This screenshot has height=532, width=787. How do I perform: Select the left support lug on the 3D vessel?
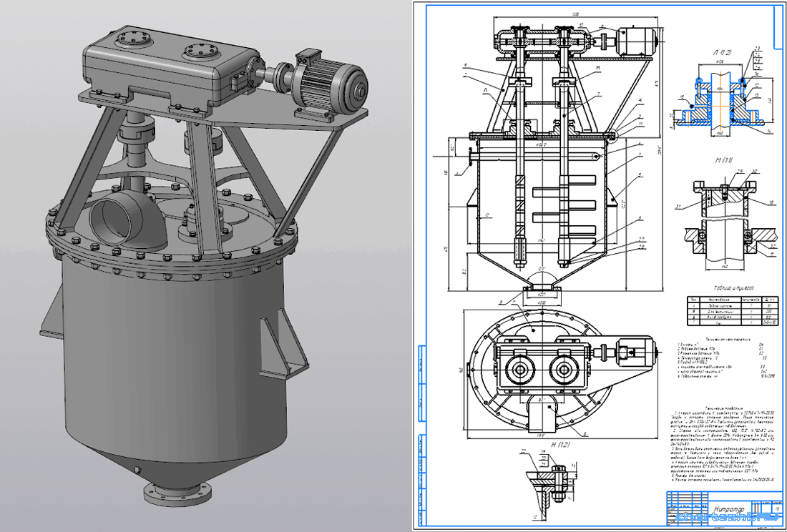point(54,320)
